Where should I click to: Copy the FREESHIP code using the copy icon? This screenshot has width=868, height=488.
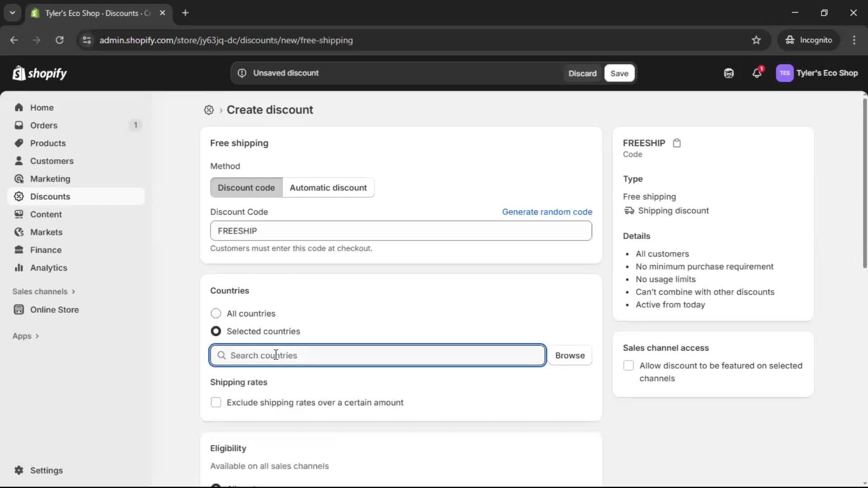[x=677, y=143]
